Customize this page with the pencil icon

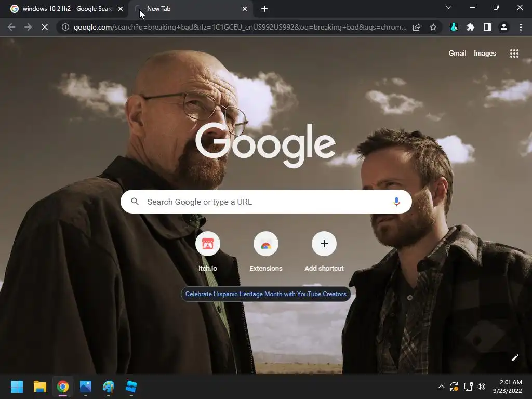[x=515, y=357]
